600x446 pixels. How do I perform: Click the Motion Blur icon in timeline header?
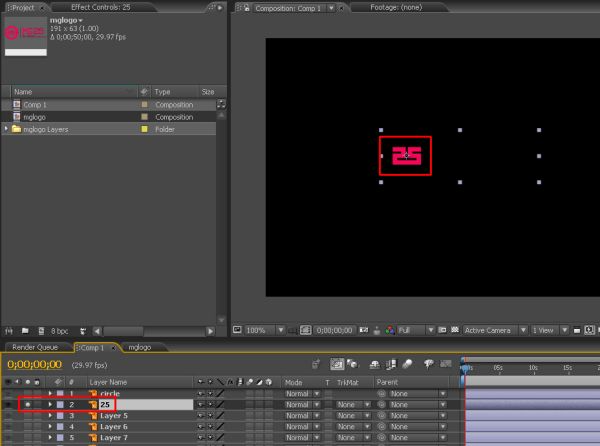[407, 364]
